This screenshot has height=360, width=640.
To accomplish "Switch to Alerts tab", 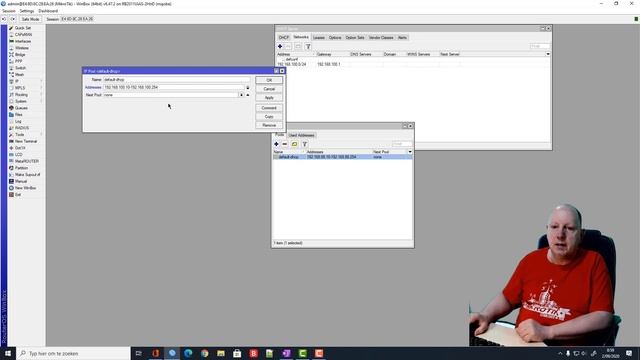I will tap(402, 38).
